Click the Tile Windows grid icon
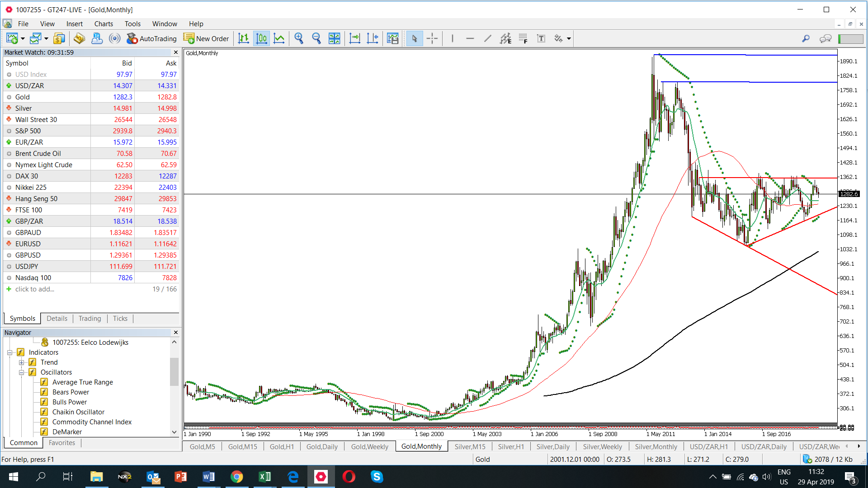This screenshot has width=868, height=488. [x=335, y=38]
